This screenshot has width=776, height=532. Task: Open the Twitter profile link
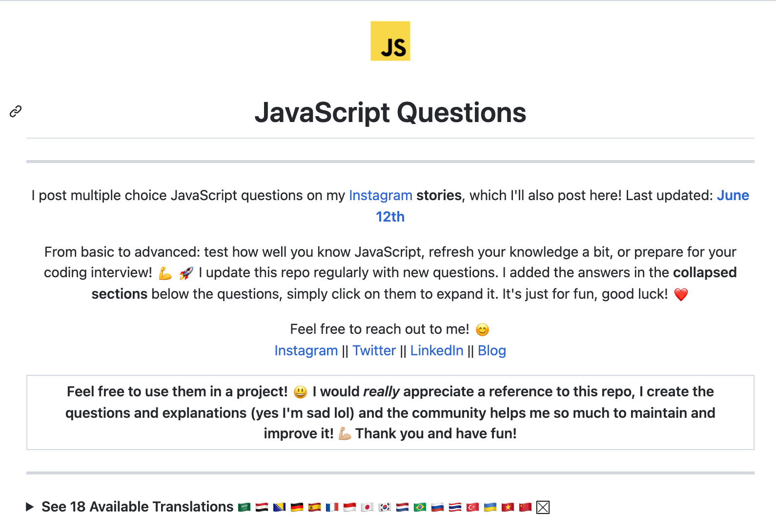(x=374, y=350)
